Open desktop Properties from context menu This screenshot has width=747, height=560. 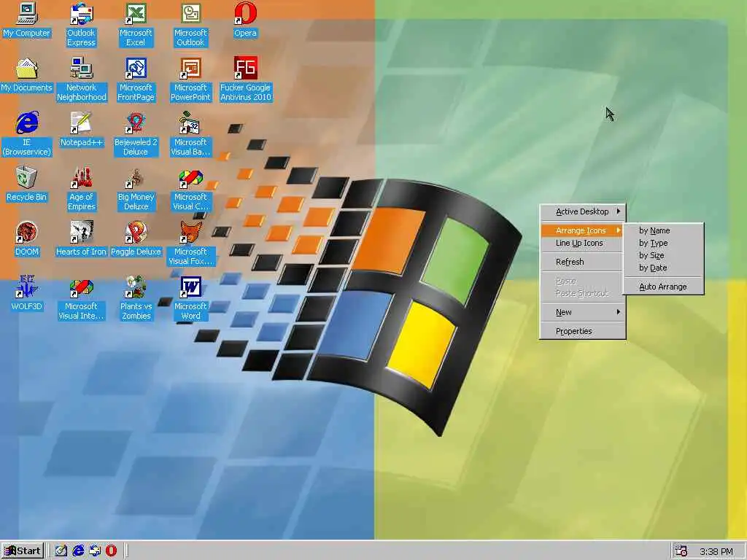(x=582, y=332)
